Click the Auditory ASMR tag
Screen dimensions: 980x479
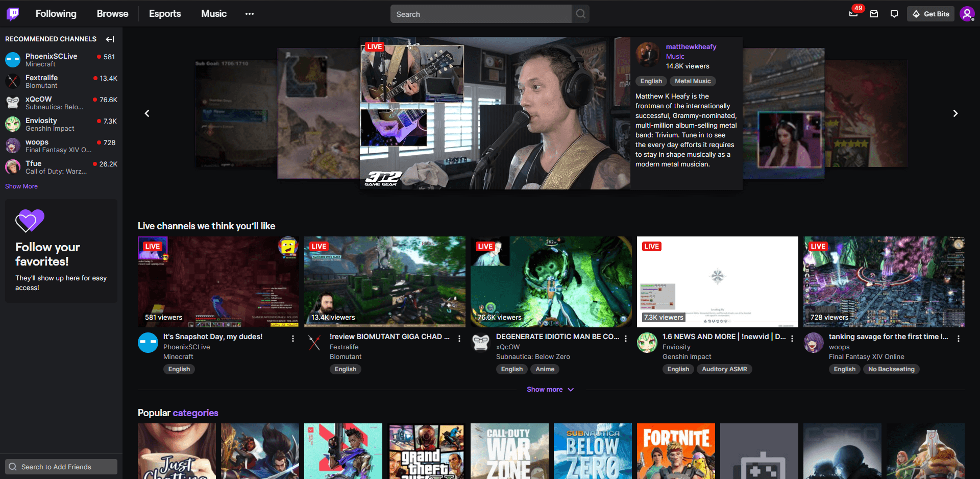[x=724, y=369]
